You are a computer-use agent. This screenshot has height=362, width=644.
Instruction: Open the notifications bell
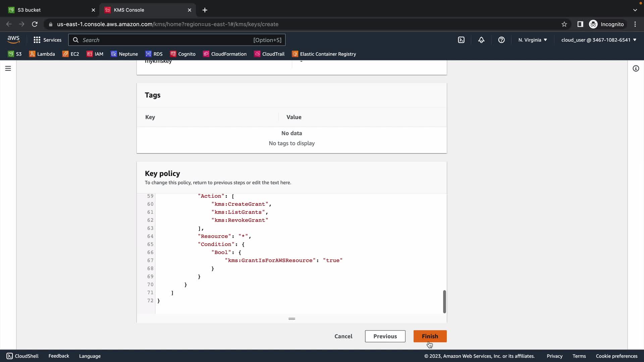[x=481, y=40]
